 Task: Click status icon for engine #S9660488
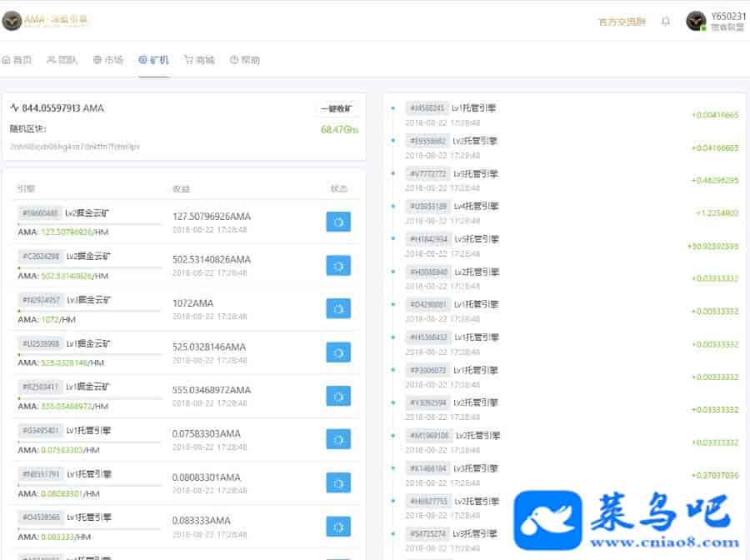click(337, 222)
